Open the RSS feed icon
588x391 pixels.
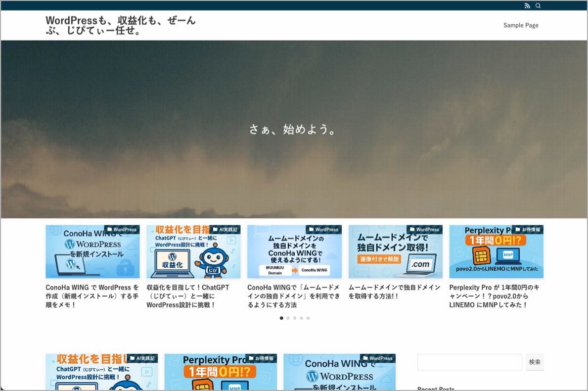tap(527, 5)
